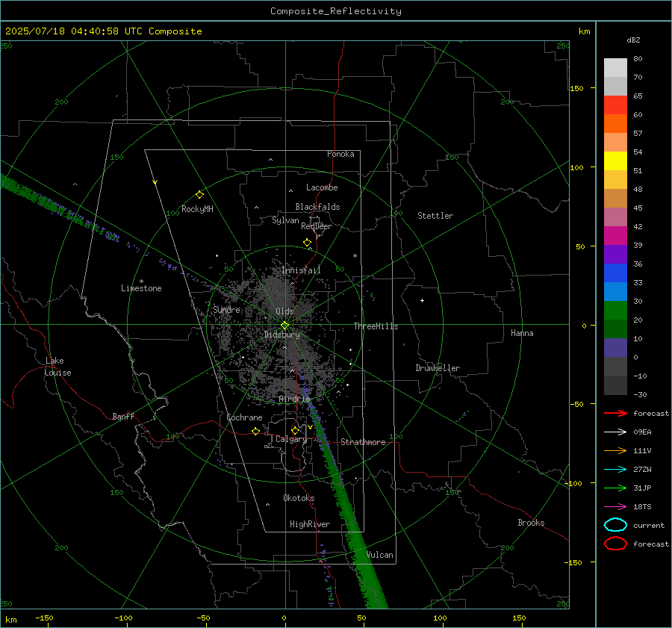Click the yellow diamond marker below Cochrane
Viewport: 672px width, 628px height.
click(256, 432)
